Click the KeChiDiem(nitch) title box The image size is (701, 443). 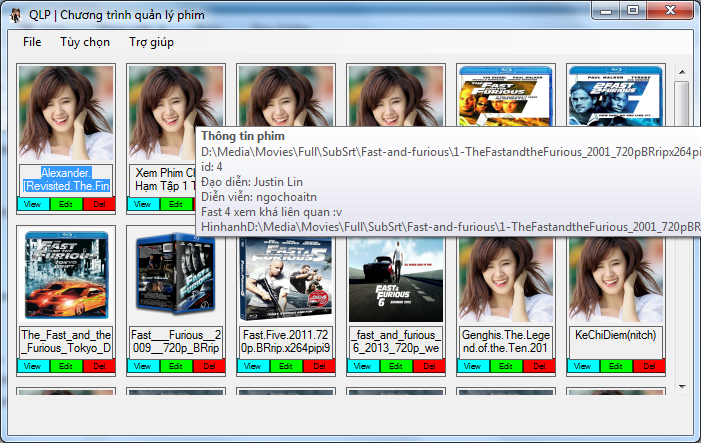(x=616, y=342)
